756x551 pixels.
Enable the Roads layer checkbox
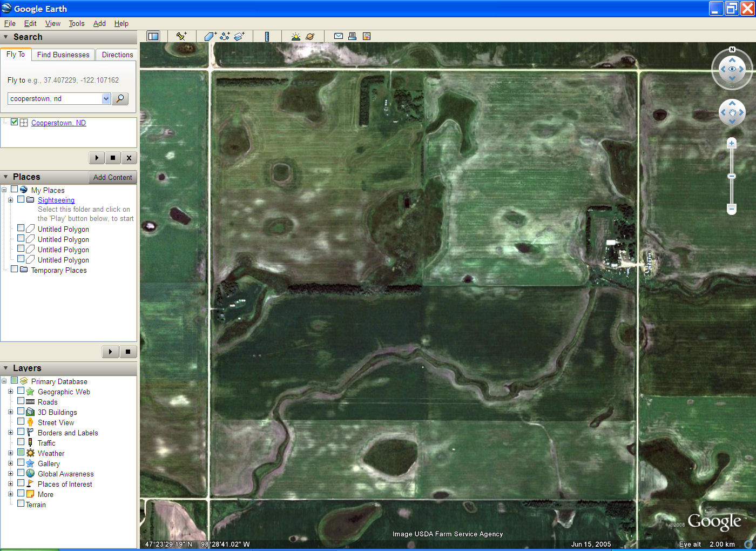[x=21, y=401]
